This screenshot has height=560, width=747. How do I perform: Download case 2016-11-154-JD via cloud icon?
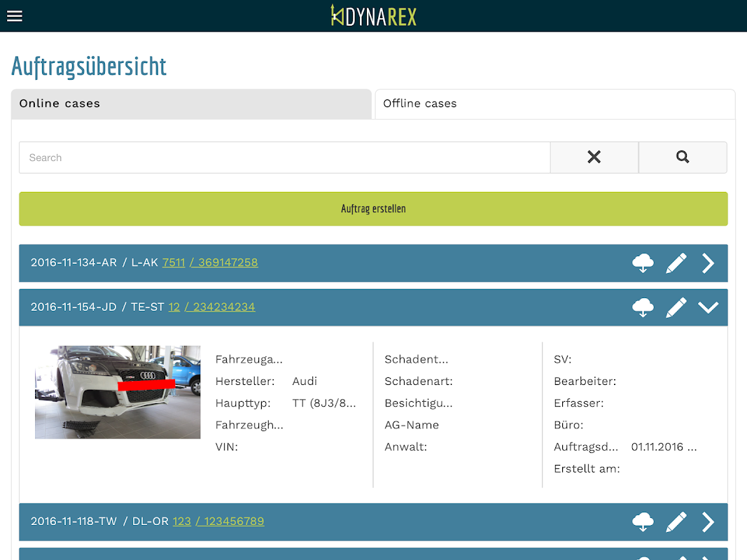coord(643,307)
